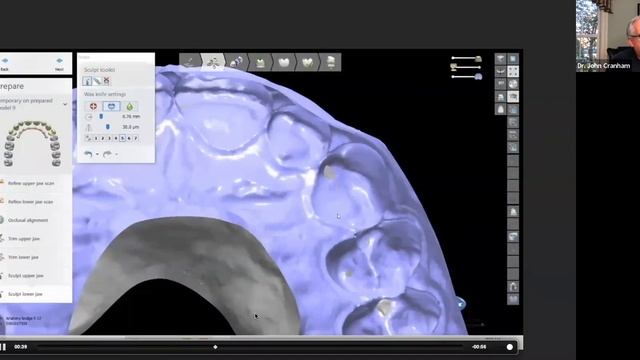Click the green tooth workflow step icon
The image size is (640, 360).
[x=260, y=62]
